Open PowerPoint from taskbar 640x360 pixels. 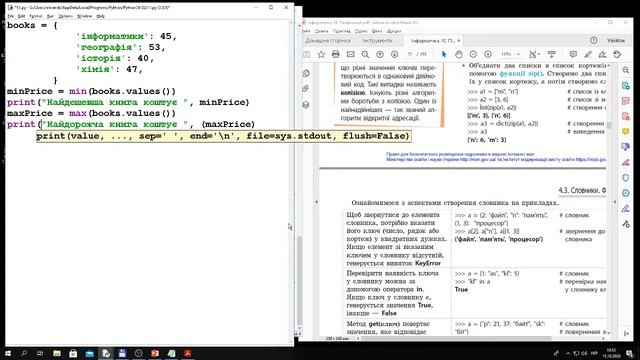155,353
